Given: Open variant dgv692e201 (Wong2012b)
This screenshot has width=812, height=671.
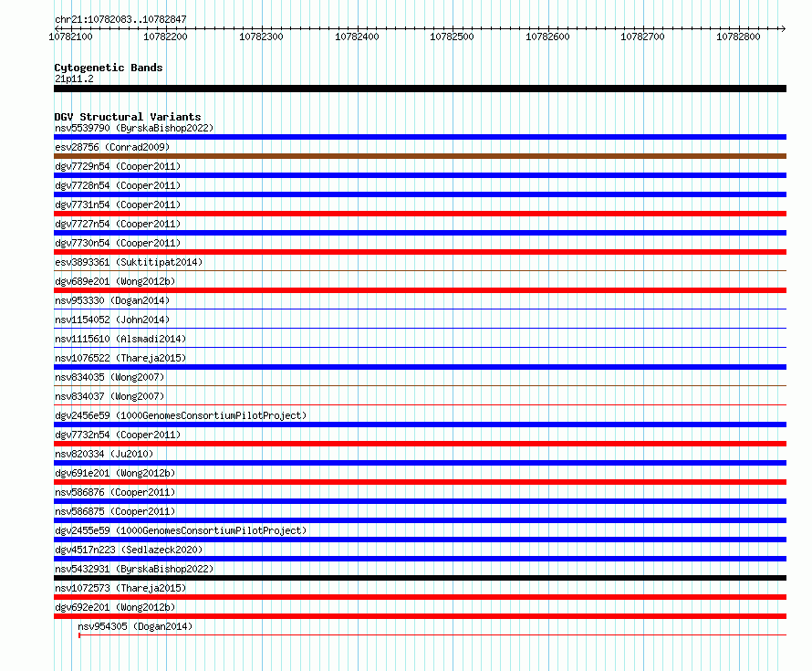Looking at the screenshot, I should (x=115, y=607).
